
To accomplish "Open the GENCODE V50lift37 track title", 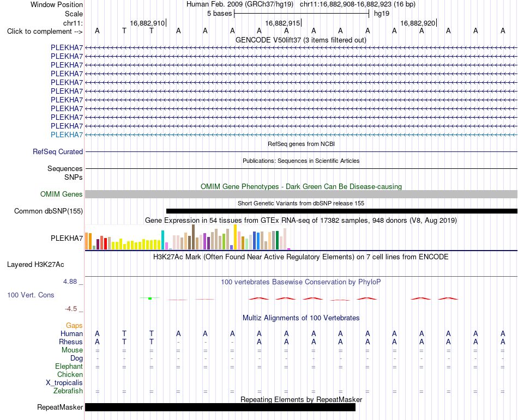I will 300,40.
